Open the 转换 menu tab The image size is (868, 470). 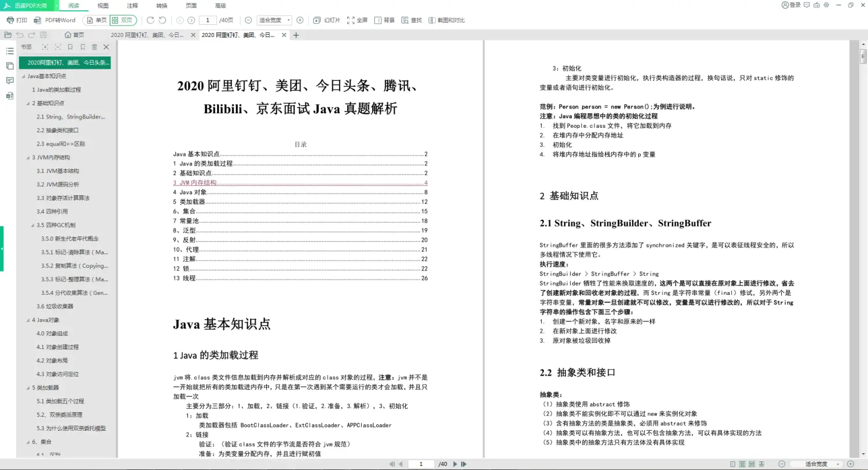[162, 6]
